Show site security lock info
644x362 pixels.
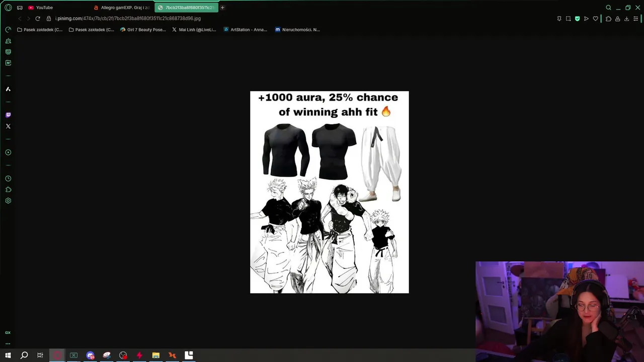pyautogui.click(x=49, y=19)
